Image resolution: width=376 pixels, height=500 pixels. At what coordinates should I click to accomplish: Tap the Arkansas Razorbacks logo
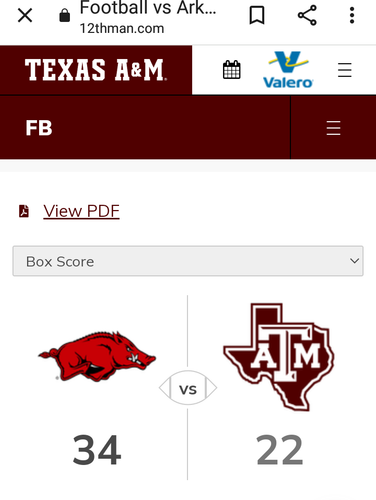(x=97, y=356)
